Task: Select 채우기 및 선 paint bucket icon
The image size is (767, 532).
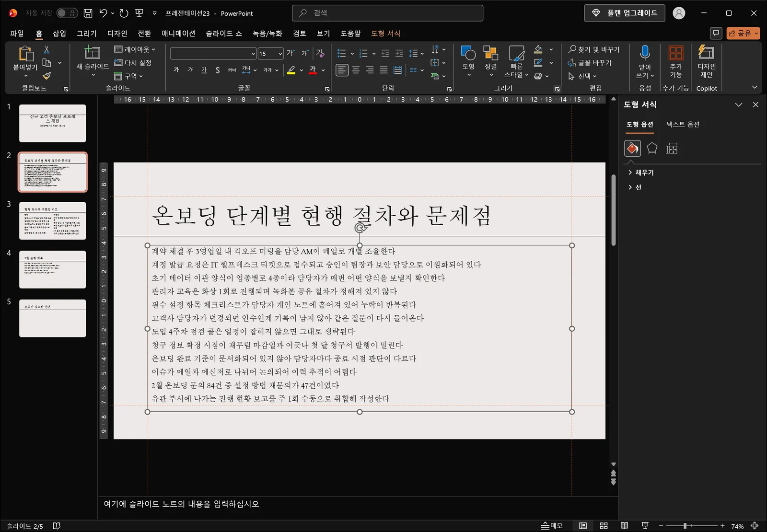Action: (632, 149)
